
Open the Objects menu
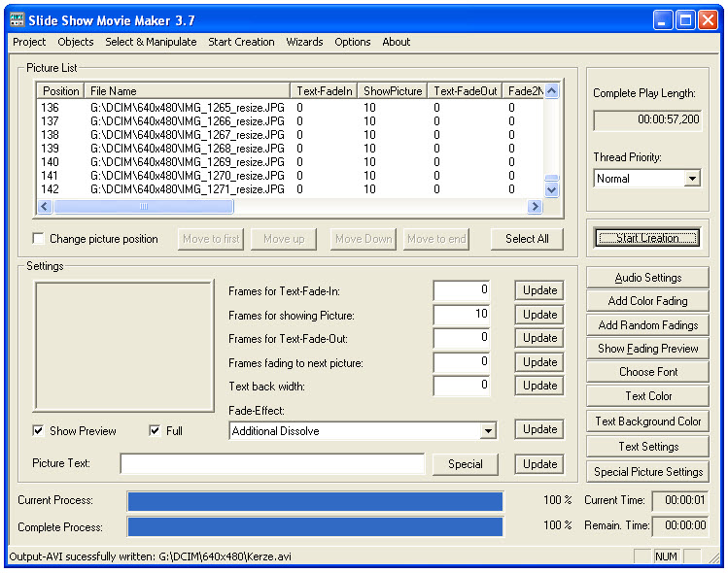pyautogui.click(x=76, y=42)
